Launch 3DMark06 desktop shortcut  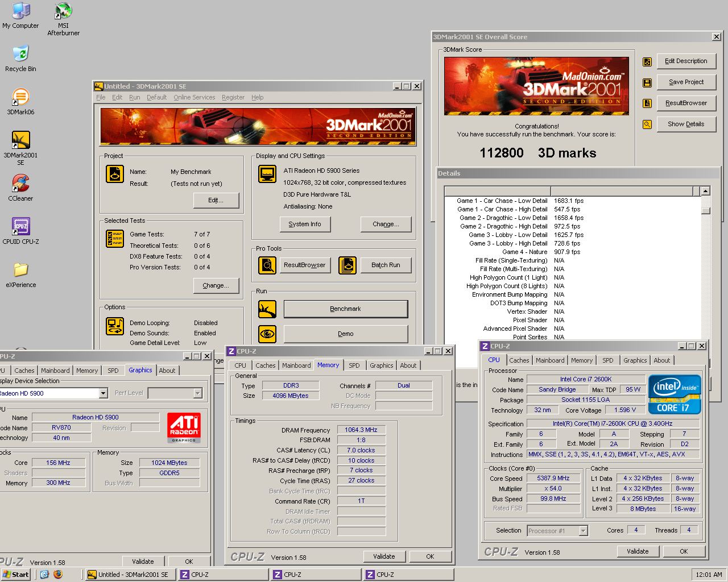coord(20,101)
